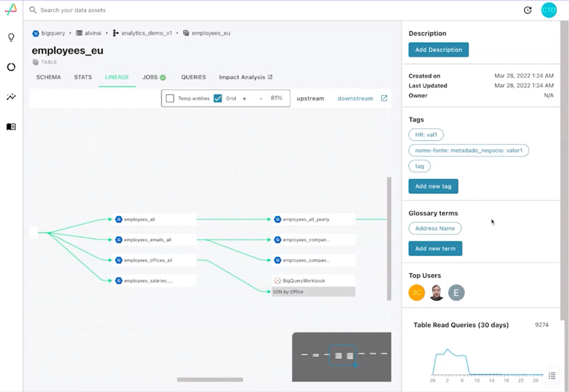The width and height of the screenshot is (569, 392).
Task: Click the 9274 read queries count
Action: (542, 325)
